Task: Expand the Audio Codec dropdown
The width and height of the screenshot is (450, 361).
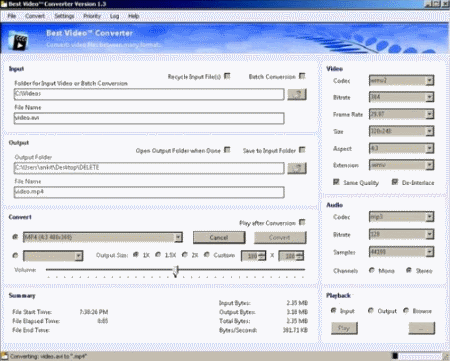Action: [429, 217]
